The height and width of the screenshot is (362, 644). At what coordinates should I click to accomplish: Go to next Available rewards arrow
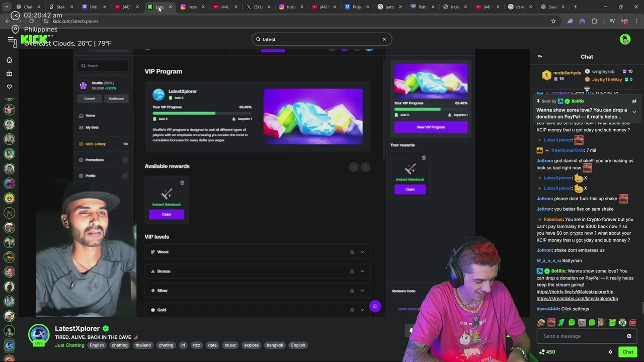(x=366, y=167)
